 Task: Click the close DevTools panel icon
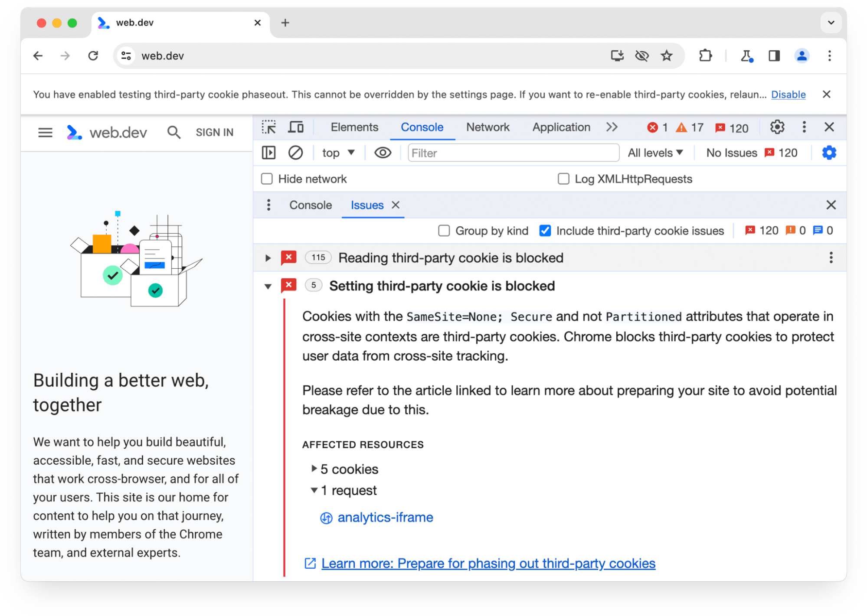point(830,127)
